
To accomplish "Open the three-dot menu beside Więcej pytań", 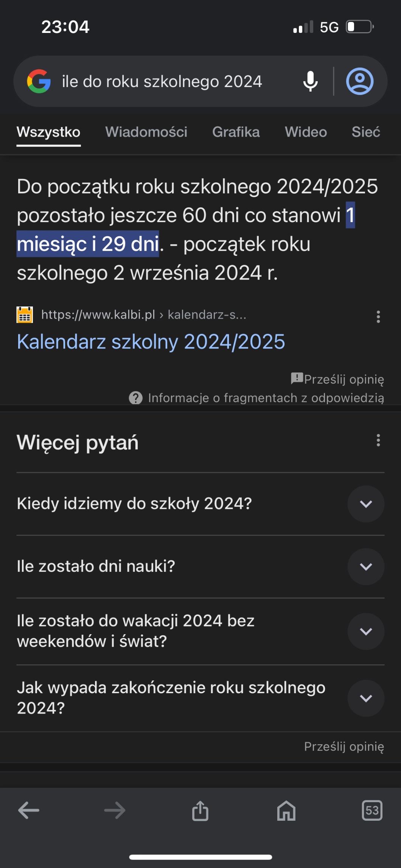I will coord(378,440).
